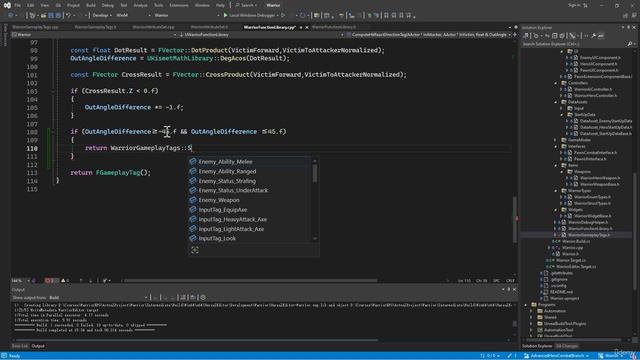Click the Search Solution Explorer input field
The height and width of the screenshot is (360, 640).
[574, 44]
